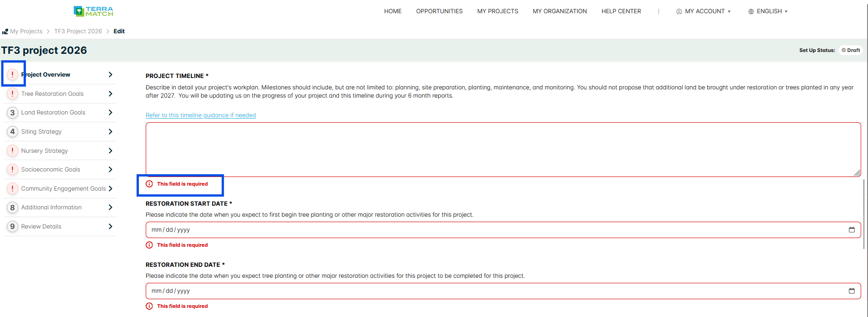868x317 pixels.
Task: Open the My Account dropdown arrow
Action: point(729,11)
